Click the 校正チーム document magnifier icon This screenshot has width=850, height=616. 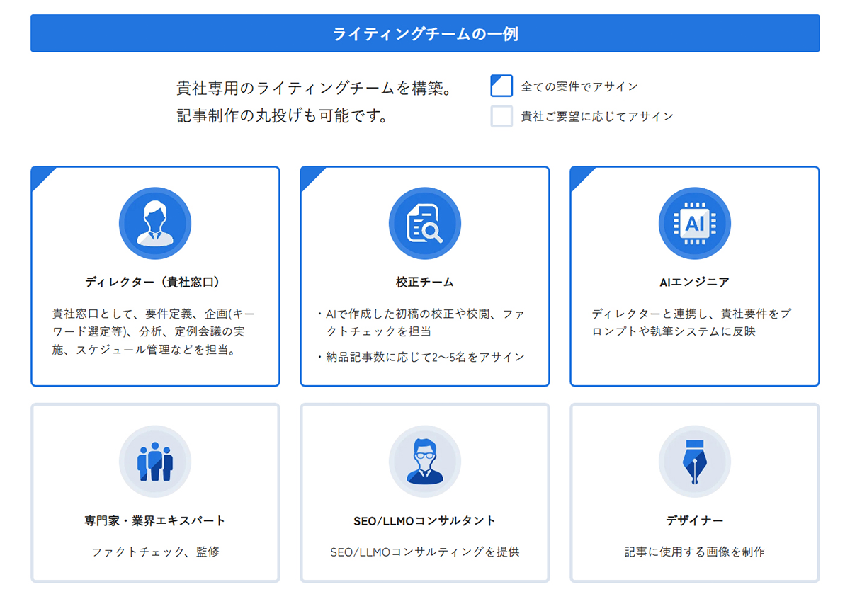tap(424, 222)
